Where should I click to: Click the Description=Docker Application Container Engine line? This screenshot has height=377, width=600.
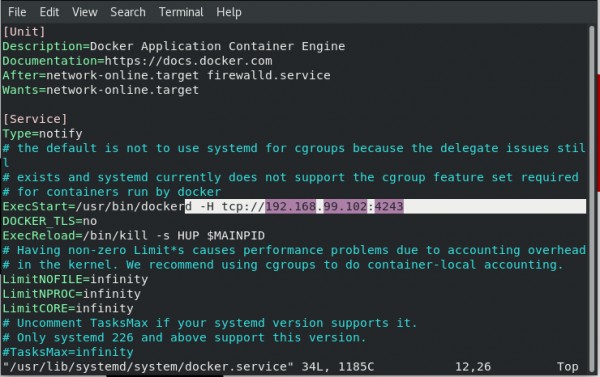(174, 46)
